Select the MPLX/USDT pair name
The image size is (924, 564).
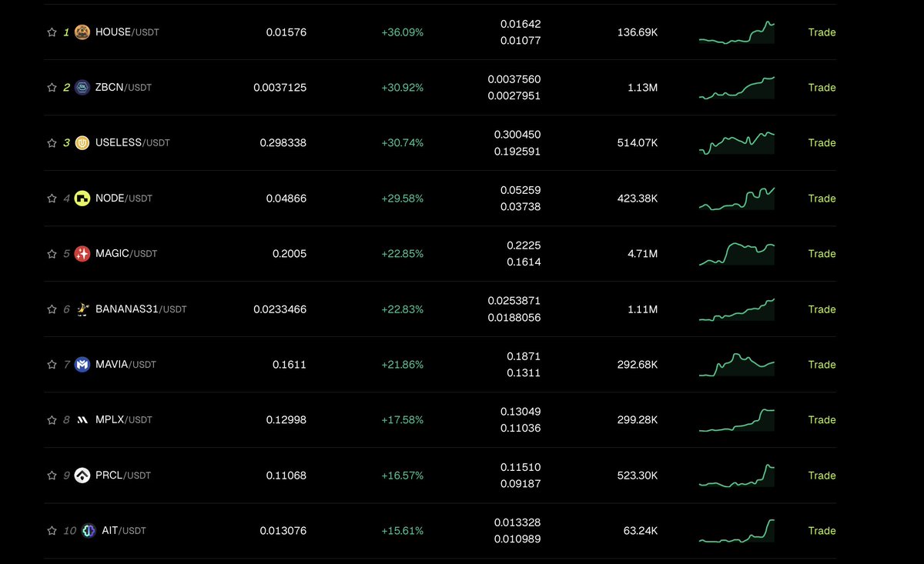[124, 420]
